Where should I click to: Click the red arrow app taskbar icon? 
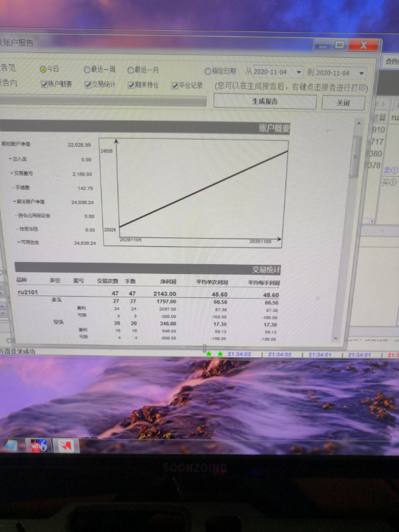coord(66,446)
